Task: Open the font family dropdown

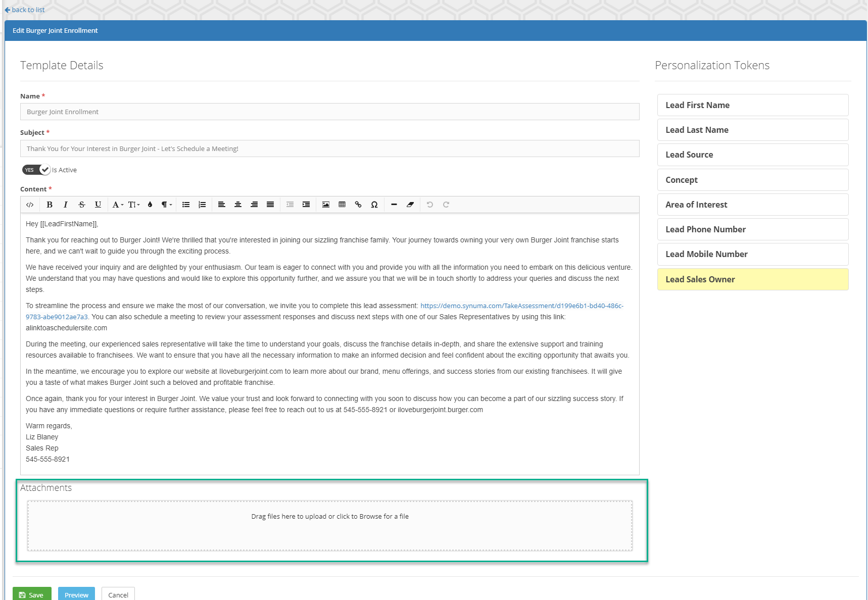Action: tap(118, 205)
